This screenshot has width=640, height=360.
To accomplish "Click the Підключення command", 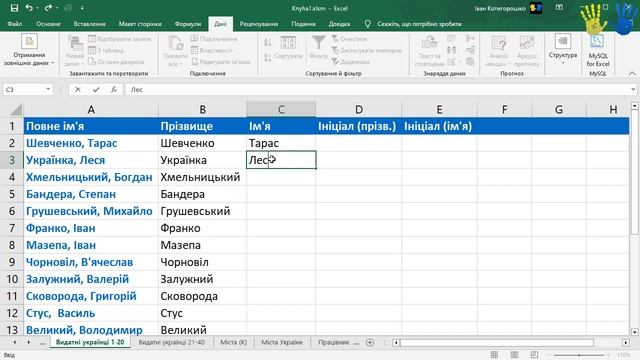I will (x=214, y=39).
